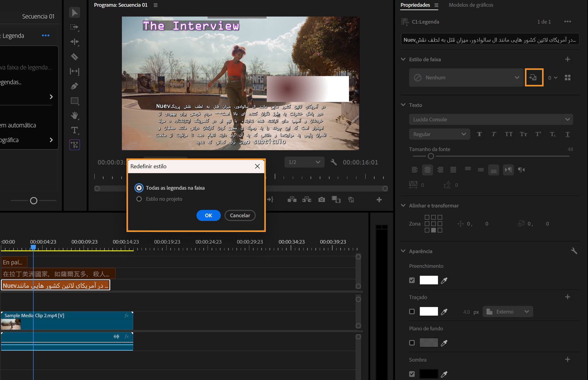Image resolution: width=588 pixels, height=380 pixels.
Task: Select the Pen tool
Action: [x=74, y=86]
